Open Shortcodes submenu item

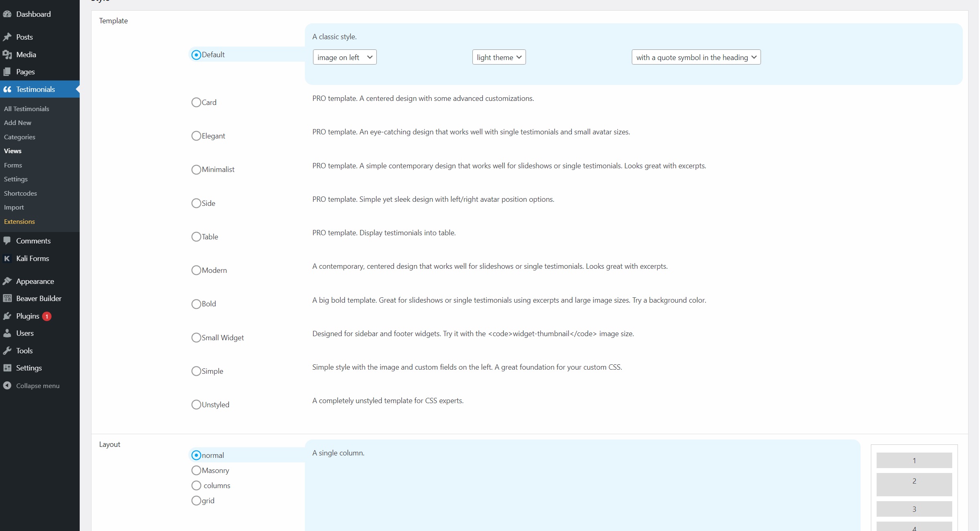20,194
